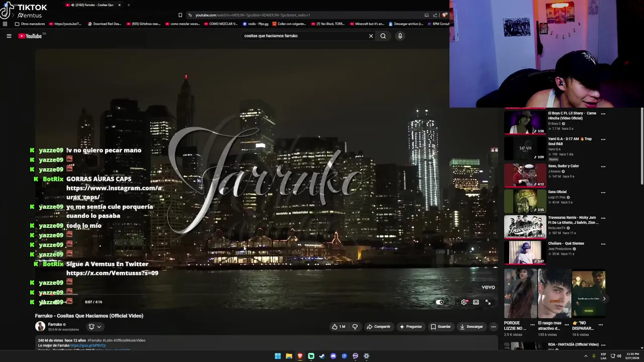
Task: Open the settings gear app in taskbar
Action: click(x=366, y=356)
